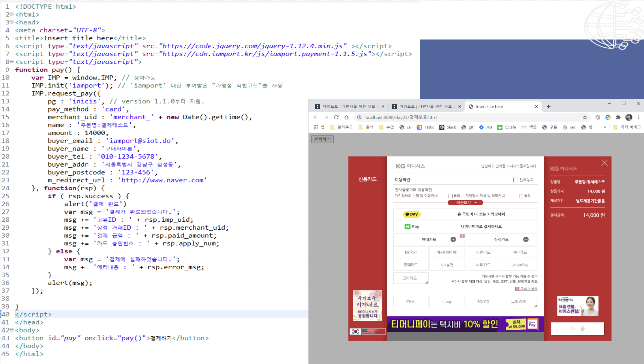Open the BS Rental ad thumbnail

click(x=578, y=306)
